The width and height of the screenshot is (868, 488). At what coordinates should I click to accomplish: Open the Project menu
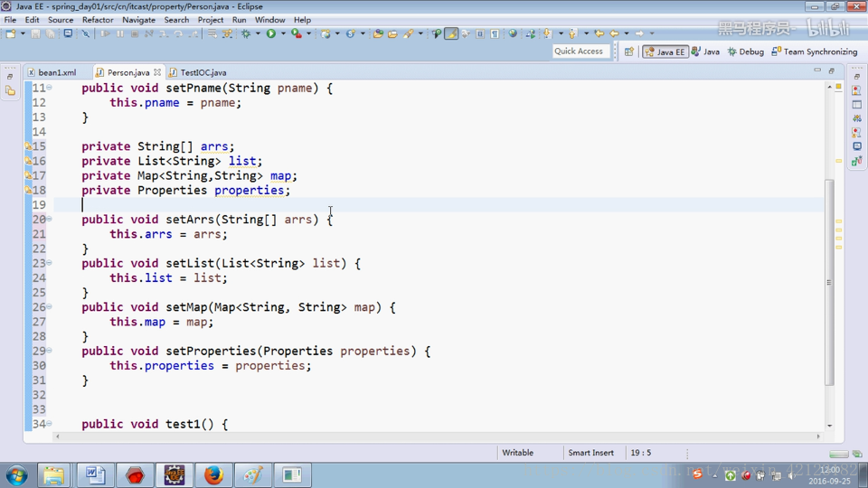[x=211, y=20]
